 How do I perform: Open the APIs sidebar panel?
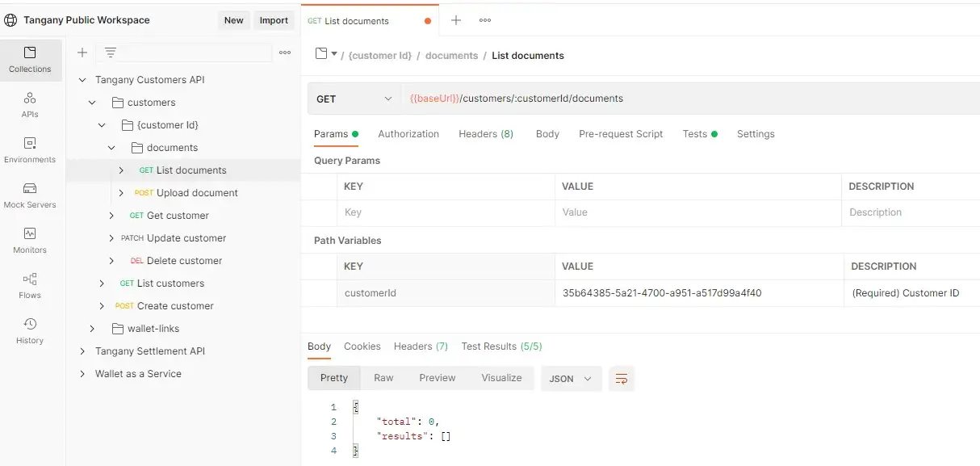point(30,106)
